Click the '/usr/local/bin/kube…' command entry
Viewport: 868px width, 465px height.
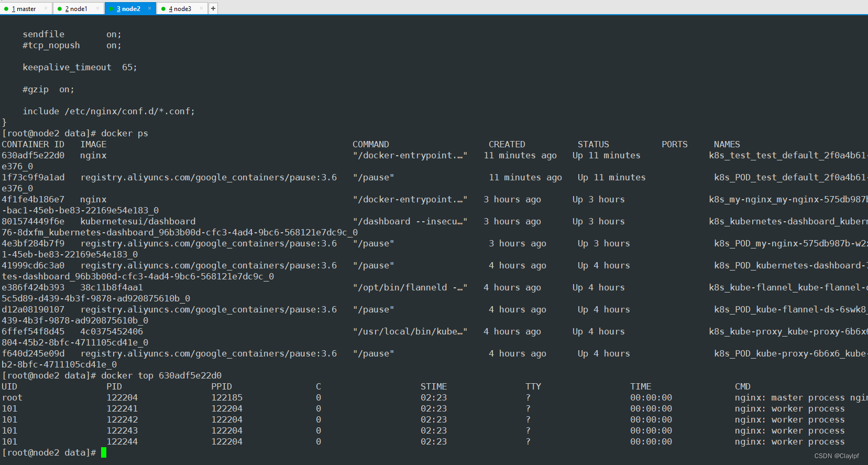(410, 331)
